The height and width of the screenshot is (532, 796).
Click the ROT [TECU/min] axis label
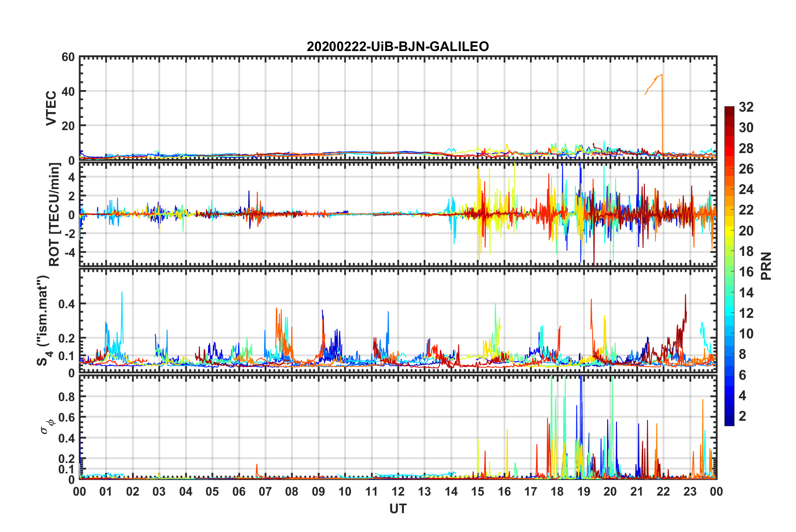click(54, 215)
